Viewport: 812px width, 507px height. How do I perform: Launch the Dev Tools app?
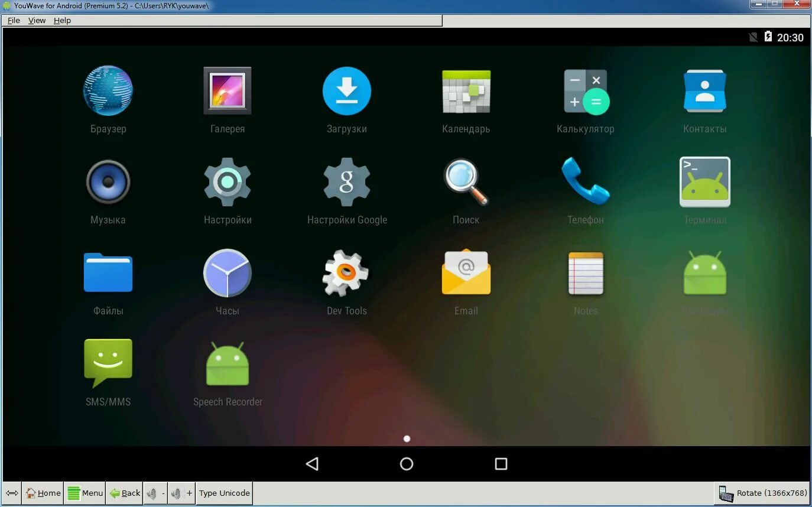346,272
